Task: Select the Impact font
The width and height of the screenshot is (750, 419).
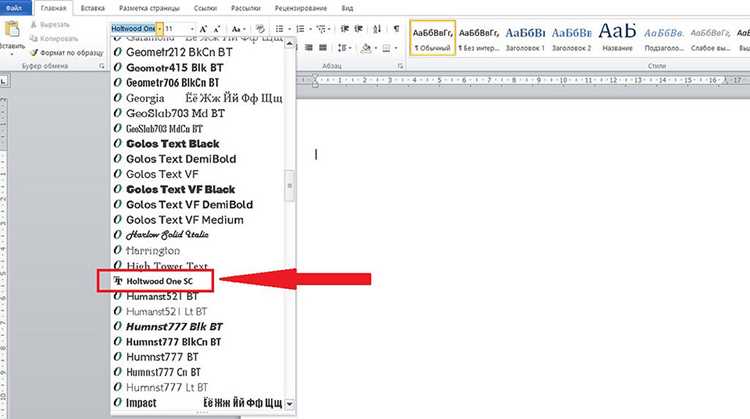Action: point(198,403)
